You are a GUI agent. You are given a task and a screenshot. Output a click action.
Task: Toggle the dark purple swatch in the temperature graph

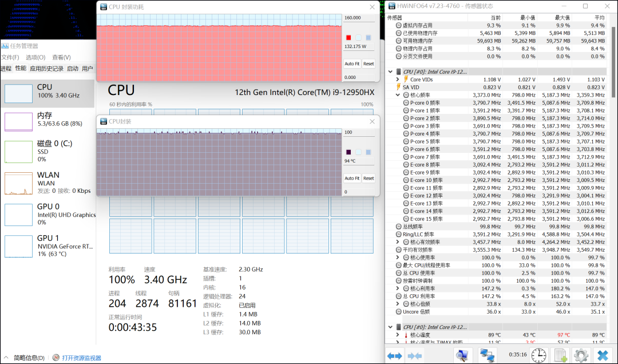[x=348, y=151]
